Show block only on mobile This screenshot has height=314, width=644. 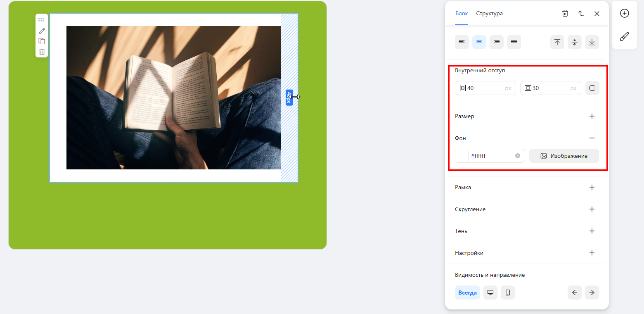tap(508, 293)
